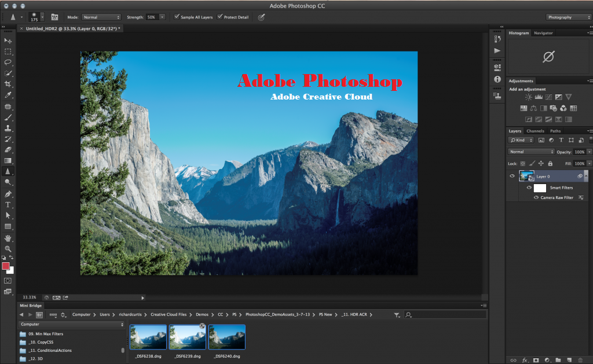The image size is (593, 364).
Task: Select the Pen tool
Action: pyautogui.click(x=8, y=194)
